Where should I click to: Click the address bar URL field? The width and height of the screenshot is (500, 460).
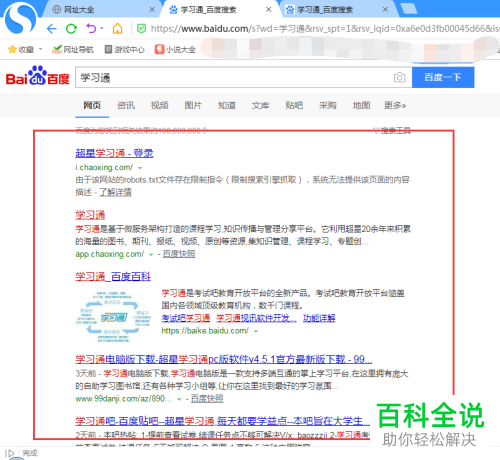pos(325,29)
